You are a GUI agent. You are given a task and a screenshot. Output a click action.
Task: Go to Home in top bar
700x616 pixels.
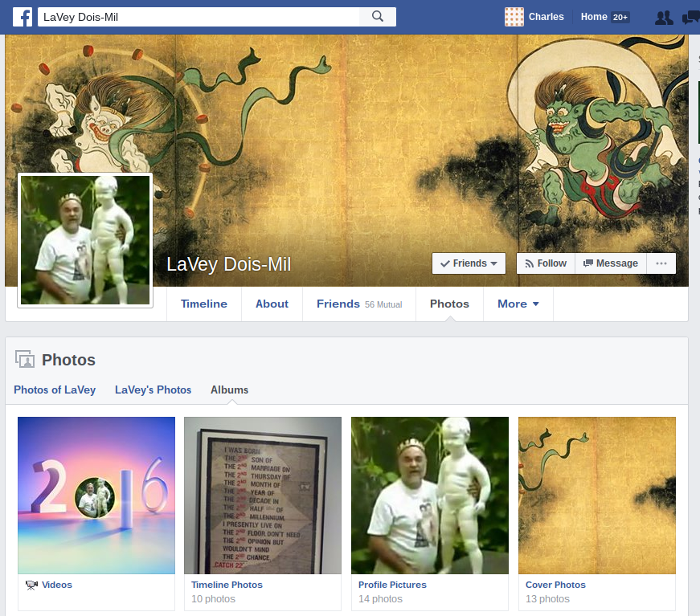click(x=594, y=17)
